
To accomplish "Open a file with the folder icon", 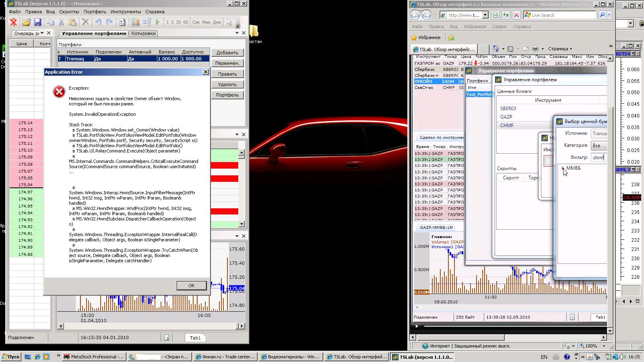I will pyautogui.click(x=27, y=23).
